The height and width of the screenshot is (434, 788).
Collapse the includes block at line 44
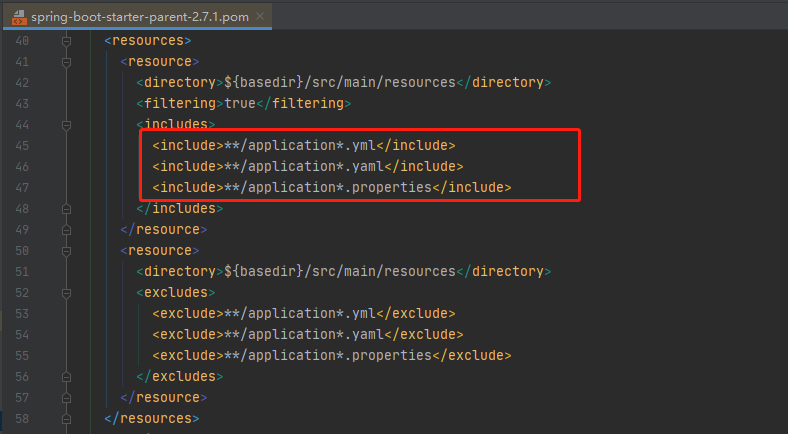coord(66,125)
